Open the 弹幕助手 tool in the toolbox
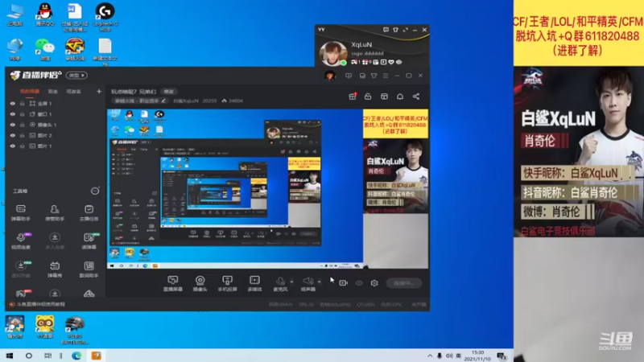The width and height of the screenshot is (644, 362). [x=21, y=212]
